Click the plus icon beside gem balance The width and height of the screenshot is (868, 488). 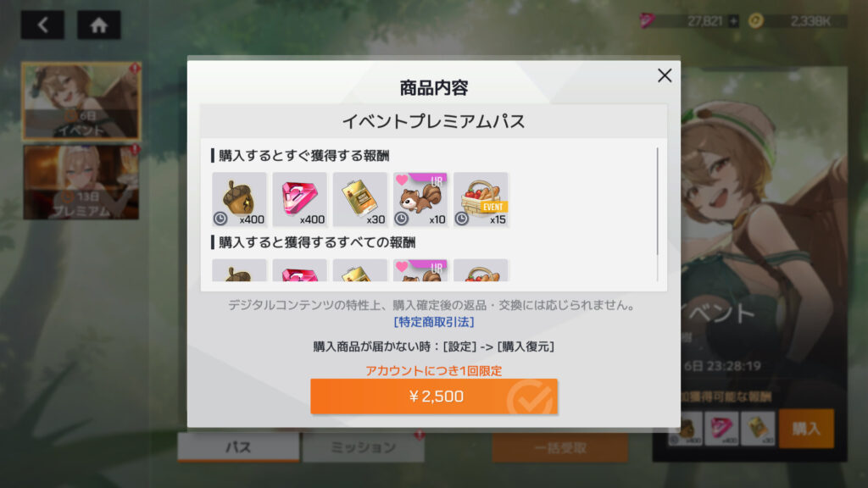coord(733,21)
